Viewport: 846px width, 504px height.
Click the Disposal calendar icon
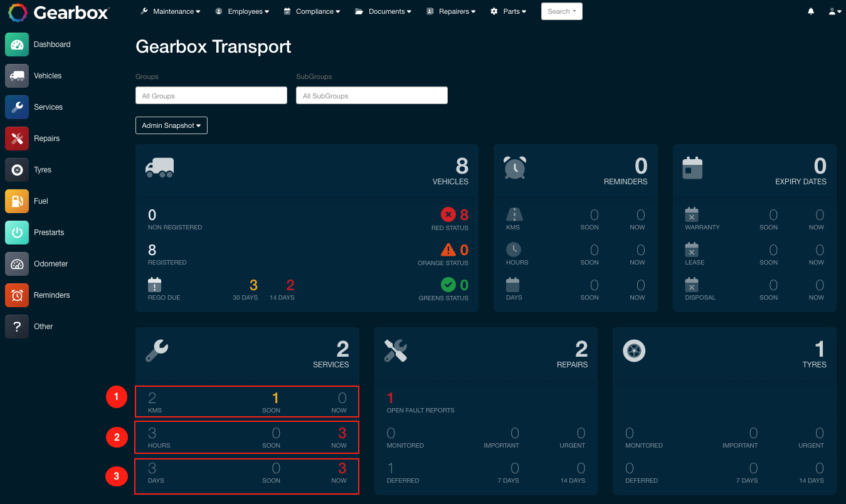[x=692, y=285]
